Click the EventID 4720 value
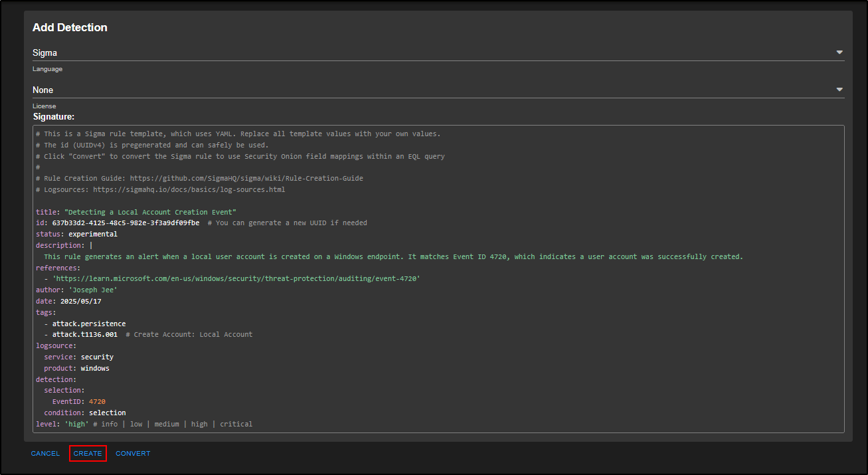Image resolution: width=868 pixels, height=475 pixels. click(97, 401)
